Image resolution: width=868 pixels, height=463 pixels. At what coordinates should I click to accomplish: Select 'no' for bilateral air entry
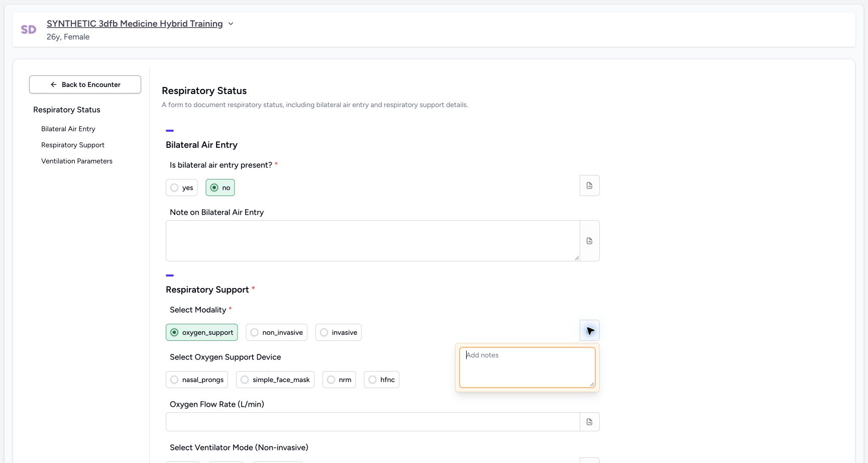pyautogui.click(x=220, y=188)
